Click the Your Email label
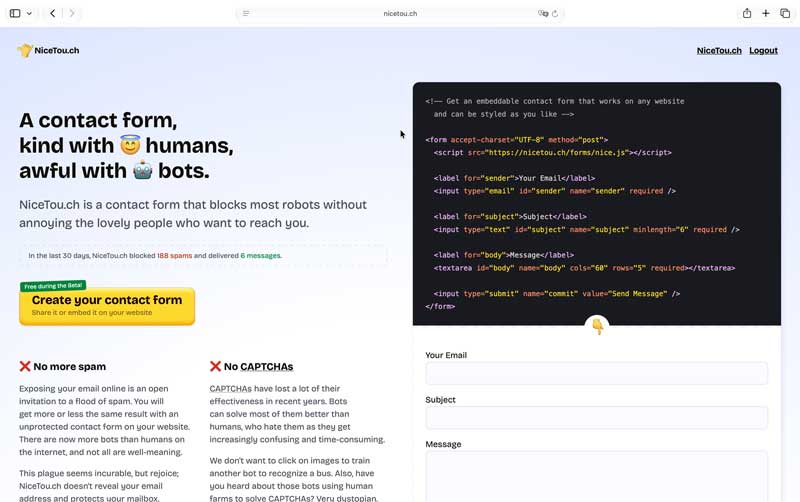800x502 pixels. click(446, 355)
